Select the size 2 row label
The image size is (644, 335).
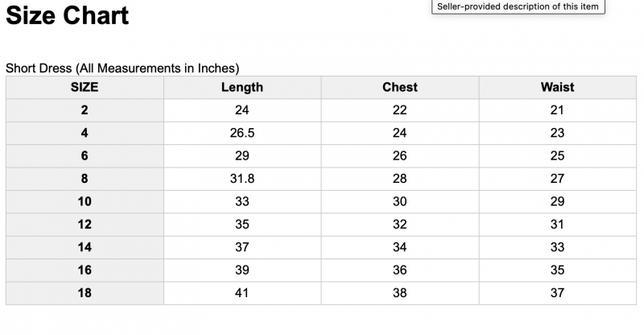(x=85, y=110)
